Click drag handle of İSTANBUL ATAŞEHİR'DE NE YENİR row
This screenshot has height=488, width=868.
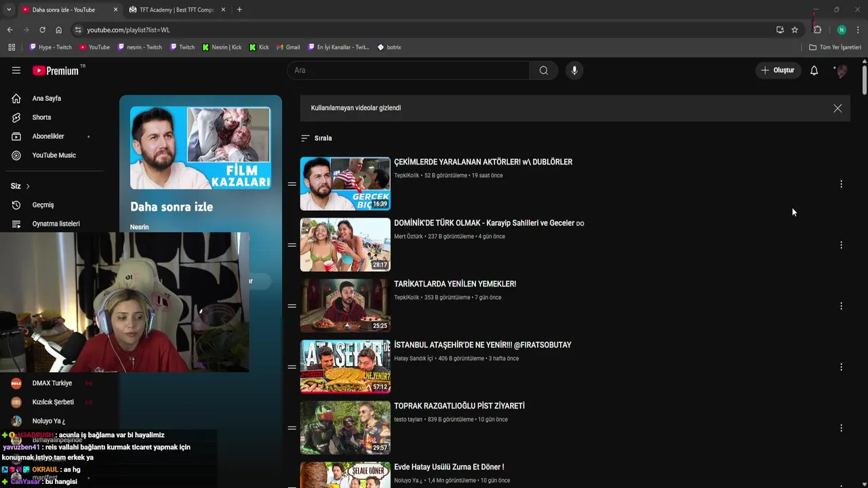(292, 367)
